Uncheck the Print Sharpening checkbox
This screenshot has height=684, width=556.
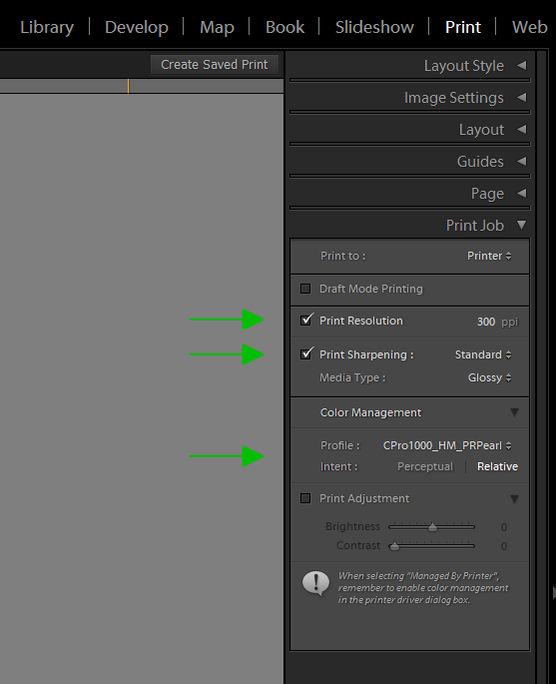point(306,354)
